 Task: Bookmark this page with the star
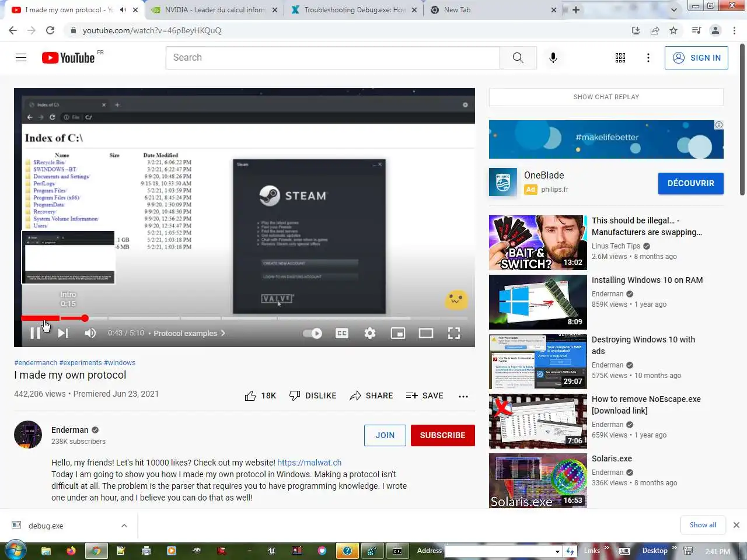click(x=673, y=30)
